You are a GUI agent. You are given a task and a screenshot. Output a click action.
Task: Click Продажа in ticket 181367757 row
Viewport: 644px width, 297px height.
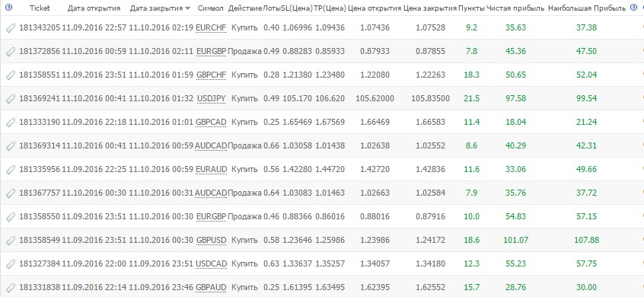(x=245, y=193)
